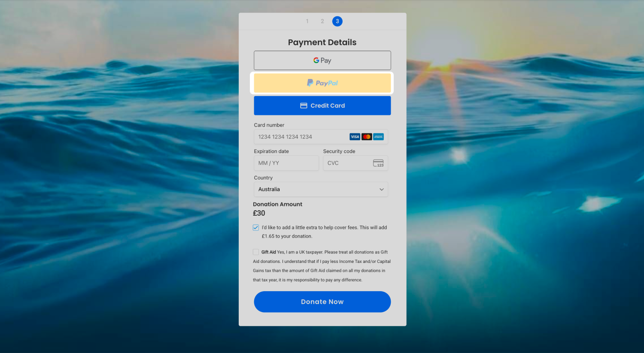
Task: Click the Expiration date MM / YY field
Action: 286,163
